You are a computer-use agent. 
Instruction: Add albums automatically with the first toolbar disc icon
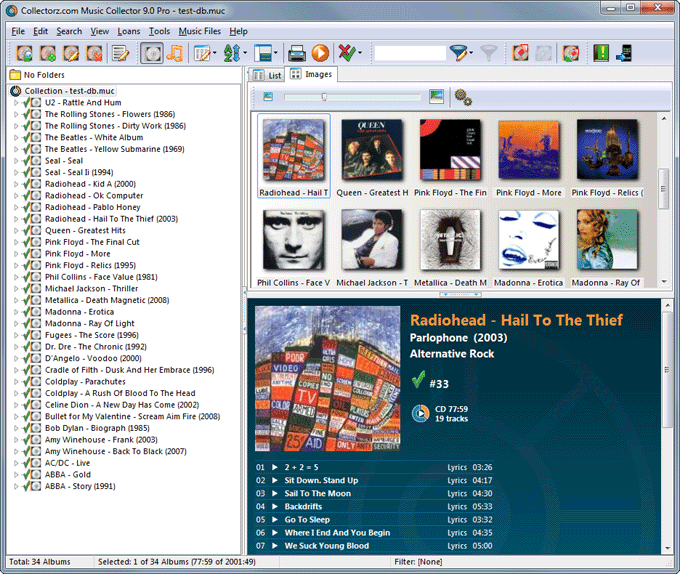click(x=24, y=53)
